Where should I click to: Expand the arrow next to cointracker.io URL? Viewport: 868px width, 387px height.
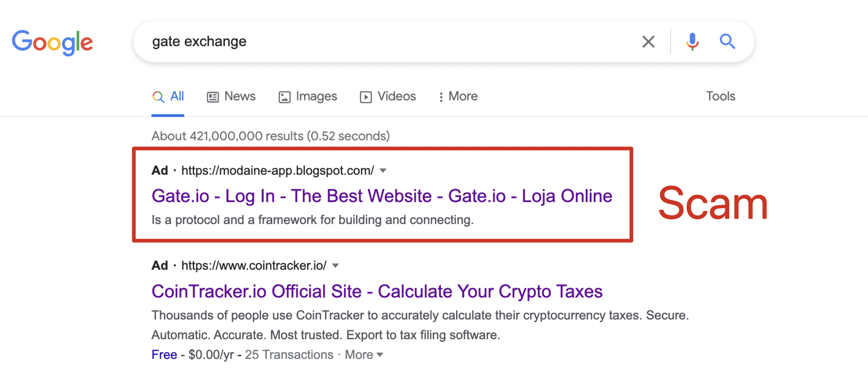pos(335,266)
